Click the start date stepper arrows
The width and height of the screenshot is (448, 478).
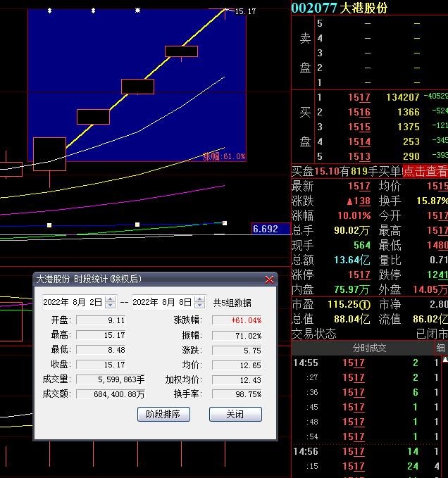tap(110, 303)
